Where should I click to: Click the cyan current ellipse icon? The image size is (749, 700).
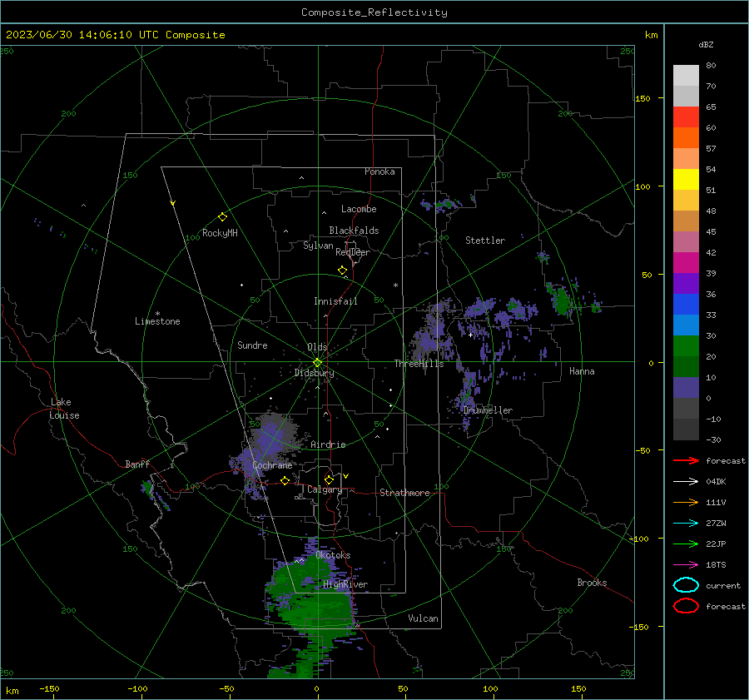[x=686, y=585]
